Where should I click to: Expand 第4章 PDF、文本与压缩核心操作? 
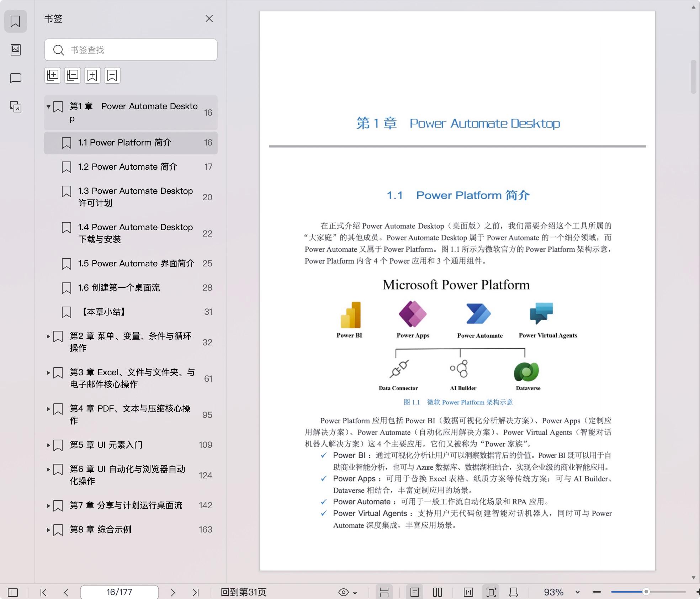pyautogui.click(x=48, y=409)
